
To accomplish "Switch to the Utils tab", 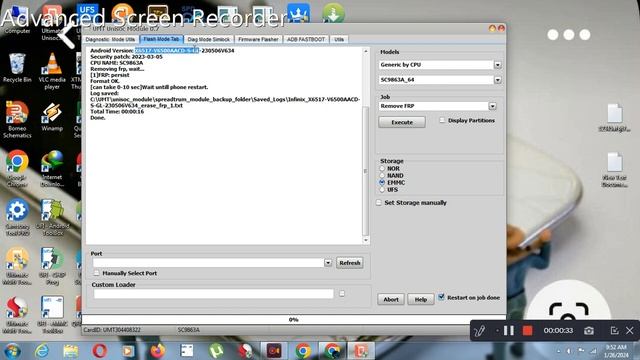I will 339,40.
